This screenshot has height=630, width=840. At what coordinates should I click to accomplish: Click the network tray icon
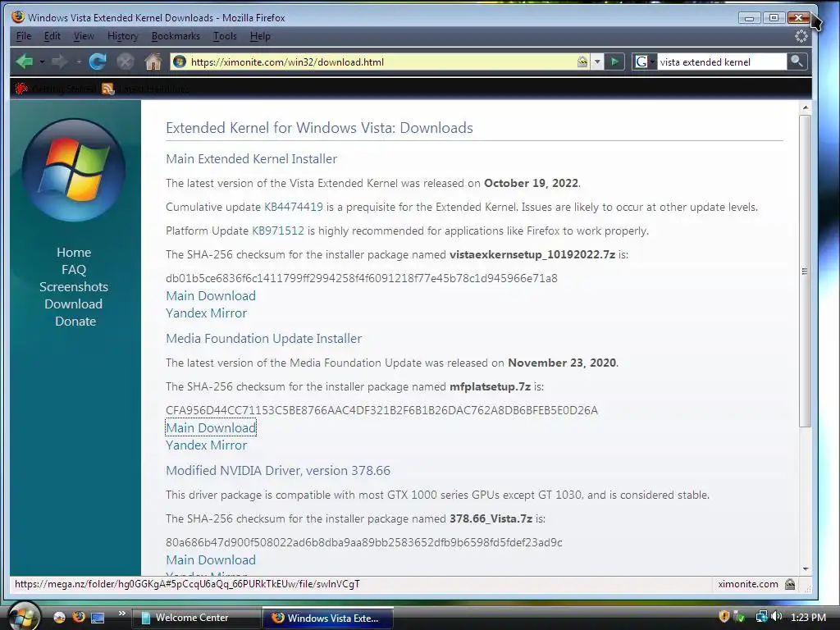761,617
